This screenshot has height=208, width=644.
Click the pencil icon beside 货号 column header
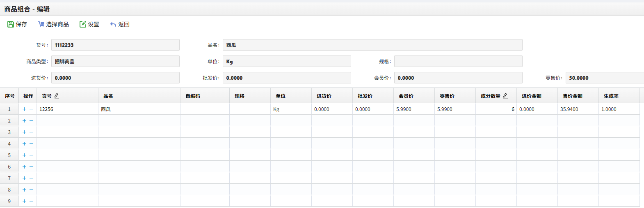pyautogui.click(x=57, y=96)
